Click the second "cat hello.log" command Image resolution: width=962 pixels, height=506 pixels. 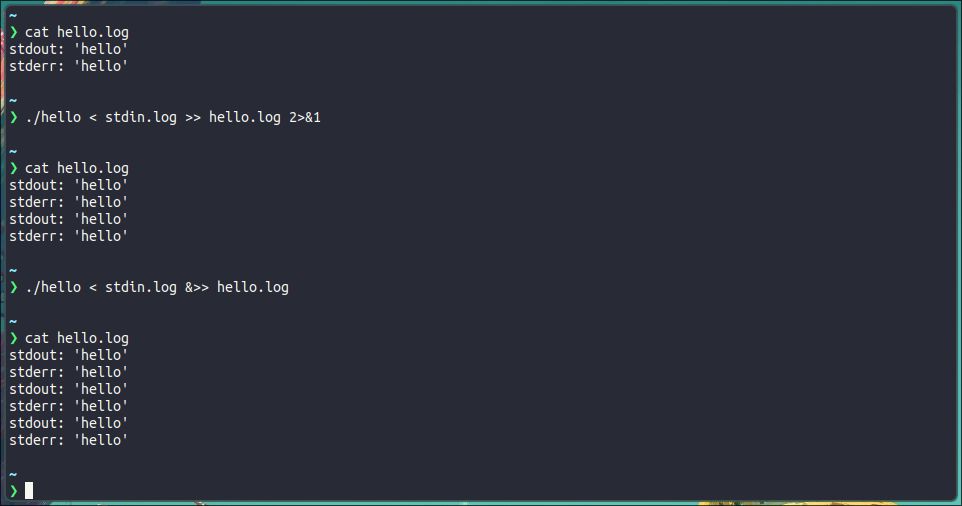pyautogui.click(x=77, y=168)
